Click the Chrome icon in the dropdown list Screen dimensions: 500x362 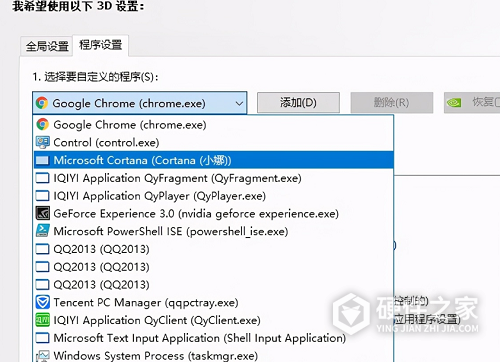pyautogui.click(x=42, y=124)
